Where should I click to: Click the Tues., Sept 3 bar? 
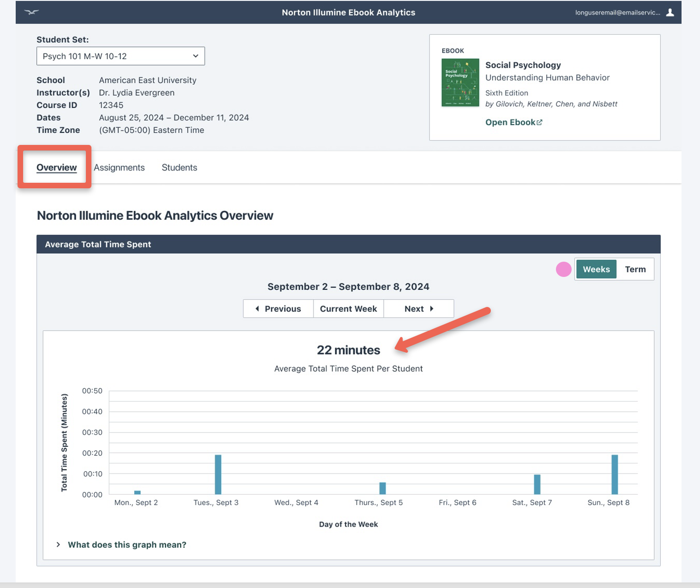218,474
